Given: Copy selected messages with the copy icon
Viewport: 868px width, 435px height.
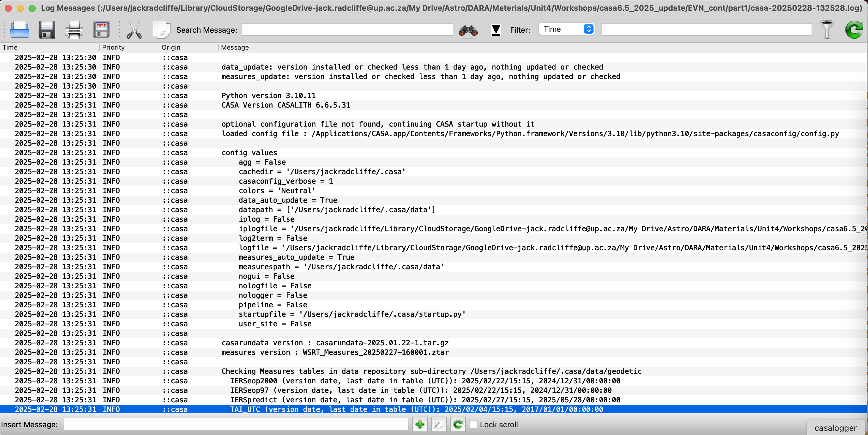Looking at the screenshot, I should (x=161, y=30).
